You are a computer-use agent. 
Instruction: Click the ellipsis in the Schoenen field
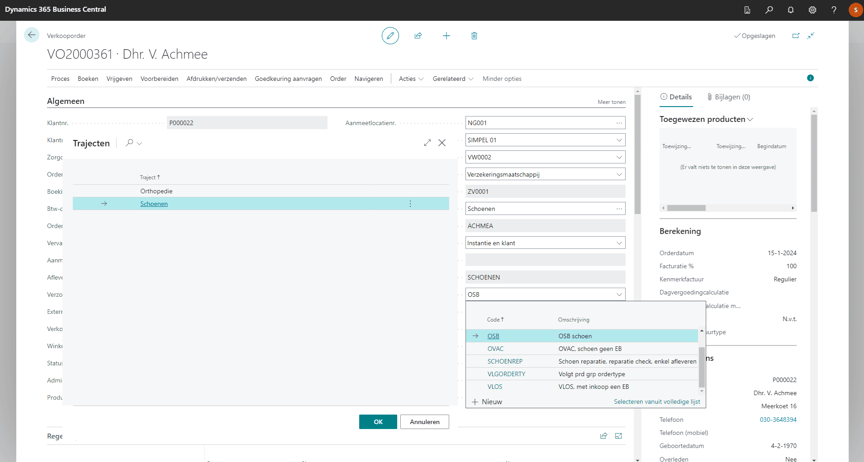(619, 209)
